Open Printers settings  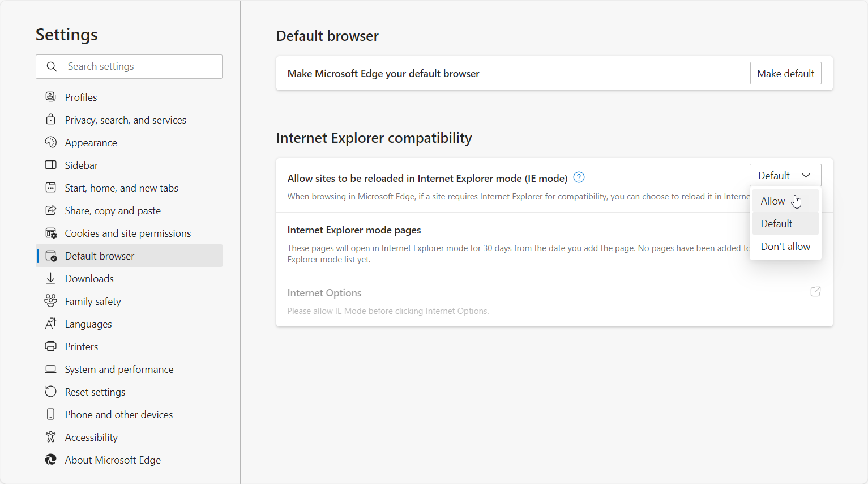pyautogui.click(x=129, y=346)
